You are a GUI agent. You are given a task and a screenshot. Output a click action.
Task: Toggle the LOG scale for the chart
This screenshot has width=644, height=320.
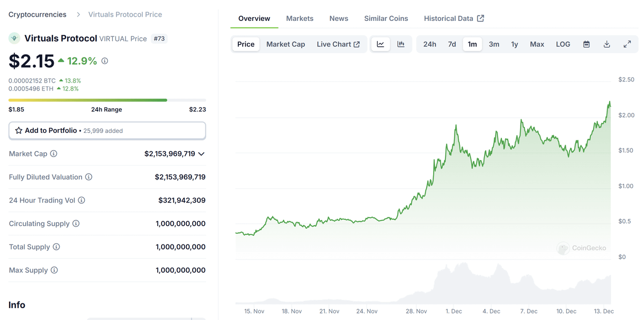coord(562,44)
